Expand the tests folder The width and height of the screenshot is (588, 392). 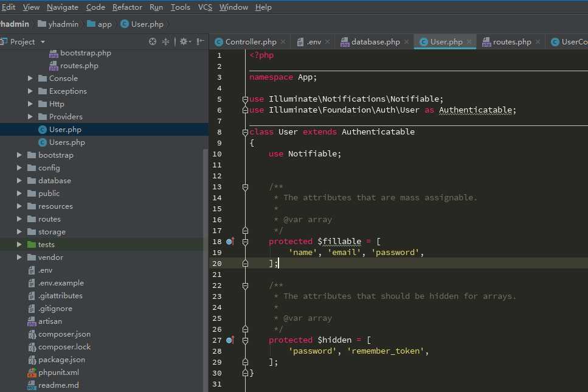pyautogui.click(x=19, y=245)
